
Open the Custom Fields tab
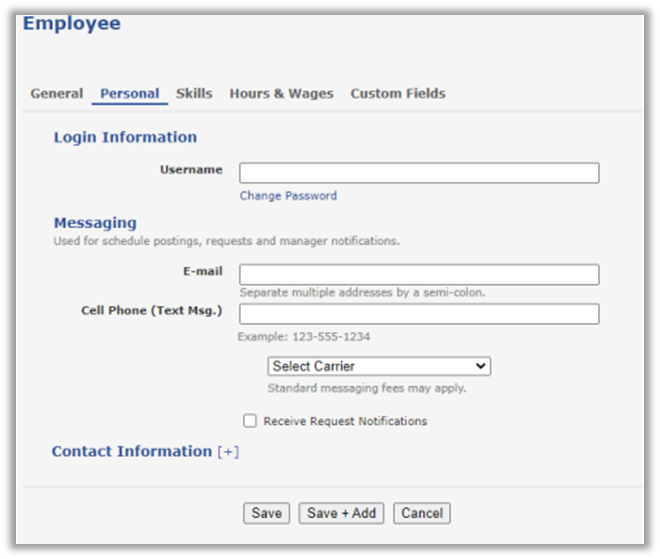397,94
